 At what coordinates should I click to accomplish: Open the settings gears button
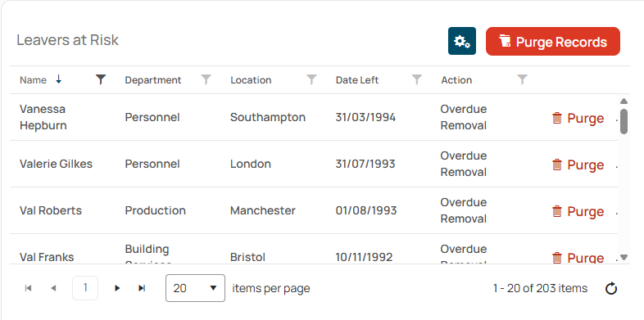click(x=462, y=41)
